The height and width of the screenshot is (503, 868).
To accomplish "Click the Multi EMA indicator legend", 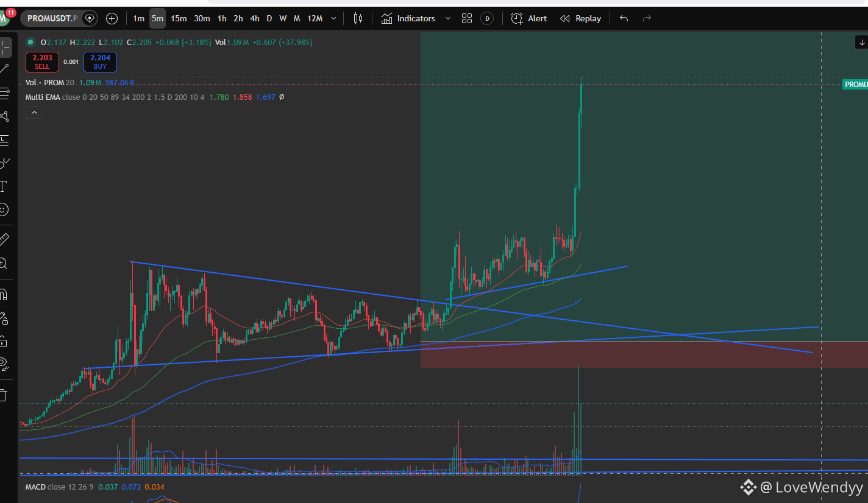I will point(115,97).
